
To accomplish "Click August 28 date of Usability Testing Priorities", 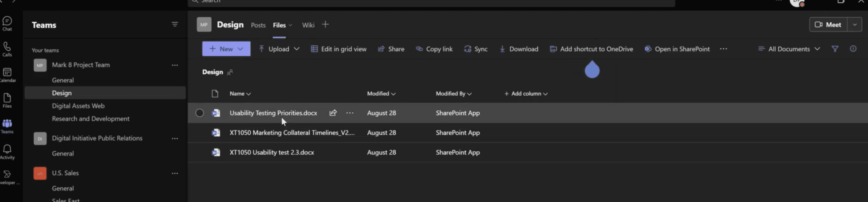I will (381, 113).
